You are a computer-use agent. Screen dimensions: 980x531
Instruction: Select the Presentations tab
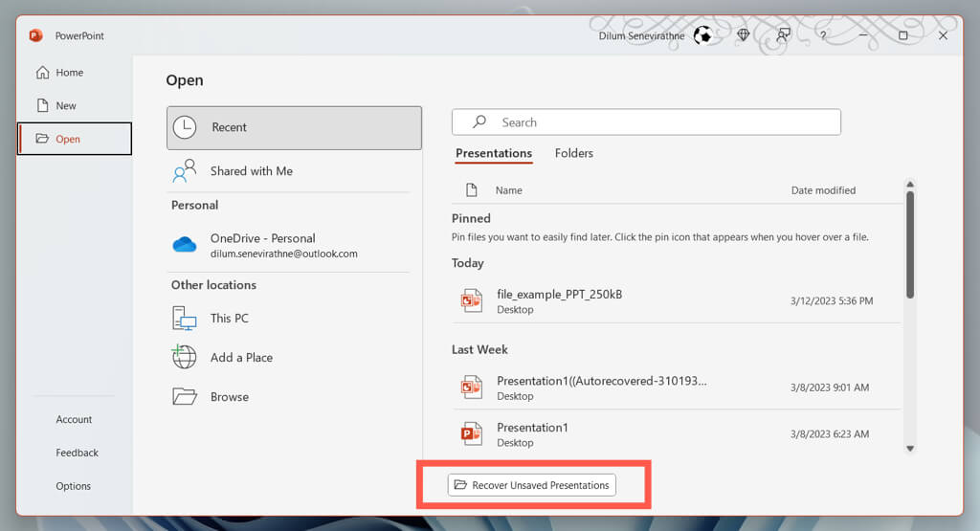494,153
